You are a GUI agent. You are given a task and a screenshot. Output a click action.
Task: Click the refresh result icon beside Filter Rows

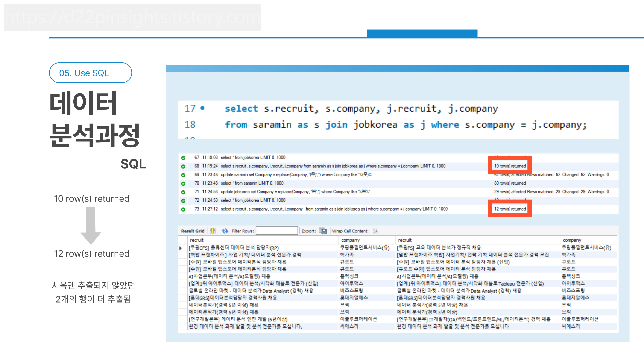[225, 231]
